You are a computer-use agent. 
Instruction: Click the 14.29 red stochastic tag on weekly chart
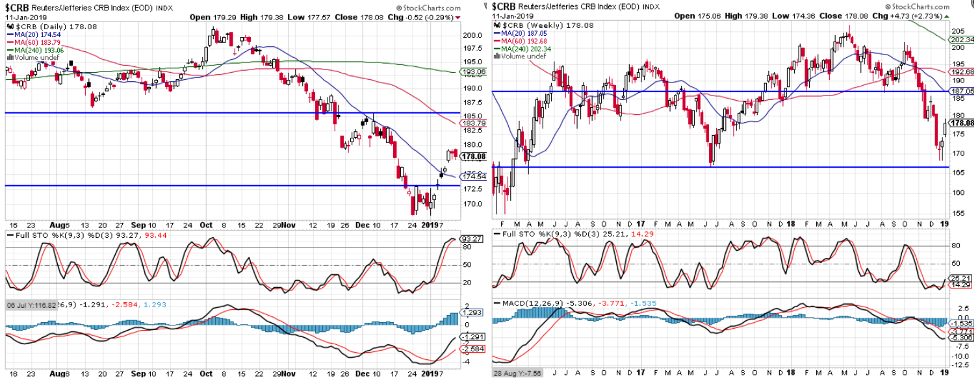tap(961, 285)
